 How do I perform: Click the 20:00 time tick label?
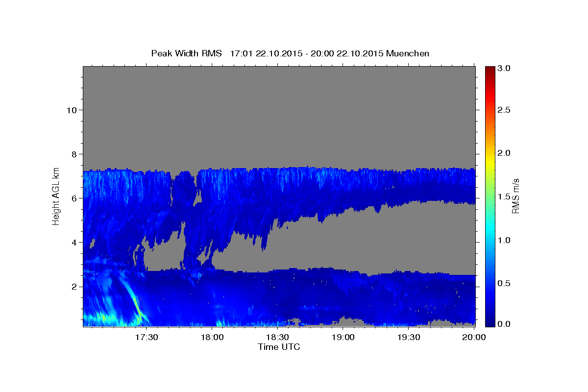click(474, 338)
